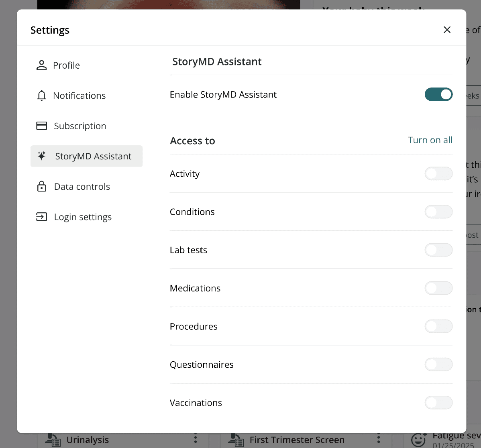Screen dimensions: 481x448
Task: Click Urinalysis card title in background
Action: coord(88,440)
